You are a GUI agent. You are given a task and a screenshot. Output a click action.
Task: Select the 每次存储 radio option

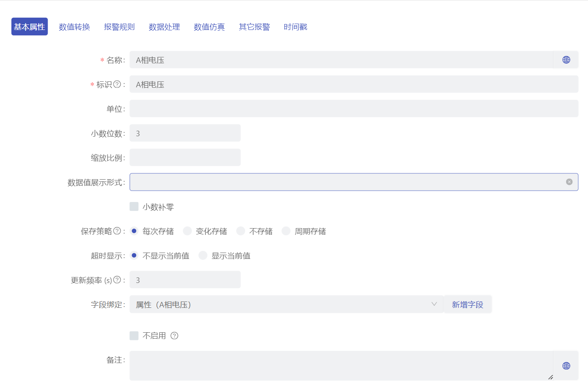click(x=134, y=231)
